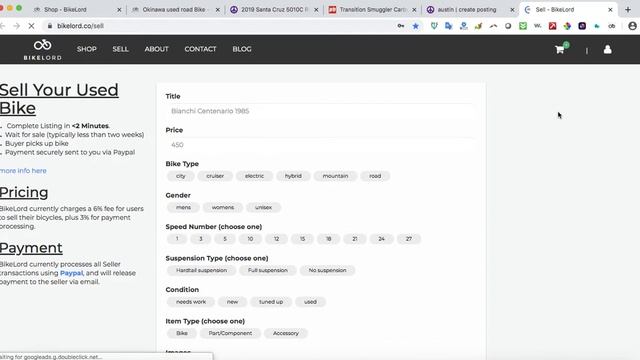The height and width of the screenshot is (360, 640).
Task: Open the BikeLord logo home link
Action: point(42,49)
